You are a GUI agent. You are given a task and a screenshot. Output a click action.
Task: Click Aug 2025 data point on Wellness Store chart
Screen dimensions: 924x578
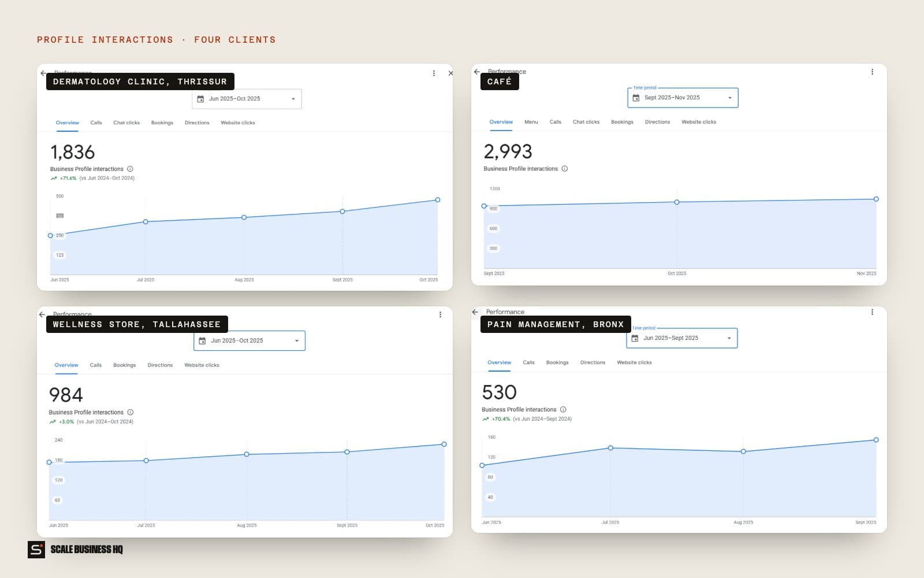(x=247, y=454)
